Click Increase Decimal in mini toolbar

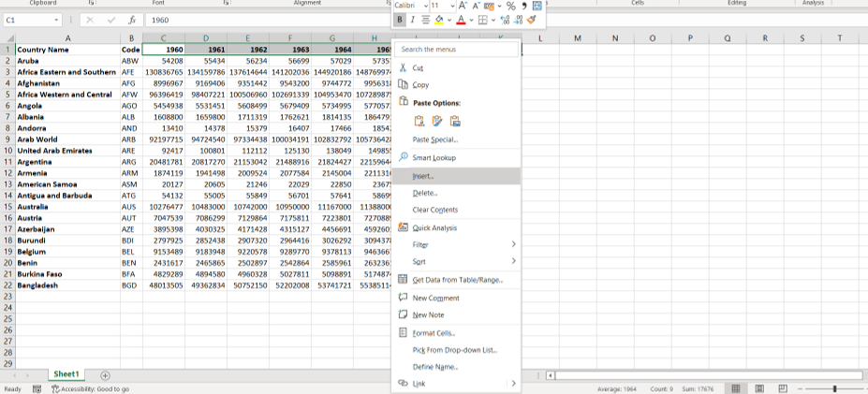tap(505, 20)
